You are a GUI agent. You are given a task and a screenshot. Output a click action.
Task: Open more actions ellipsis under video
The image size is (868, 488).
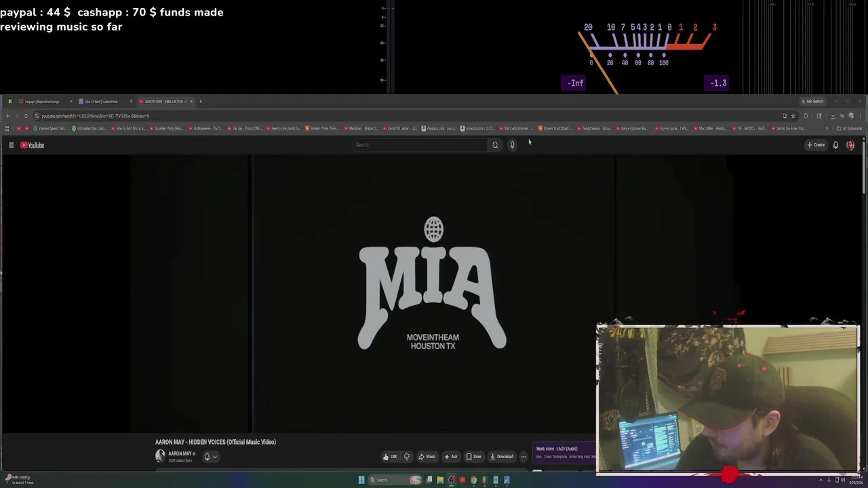524,457
